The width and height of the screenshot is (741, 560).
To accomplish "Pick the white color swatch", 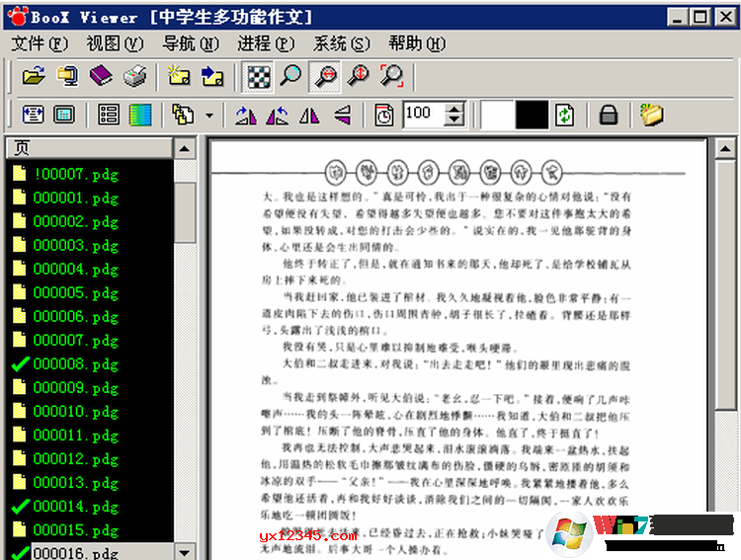I will (x=497, y=115).
